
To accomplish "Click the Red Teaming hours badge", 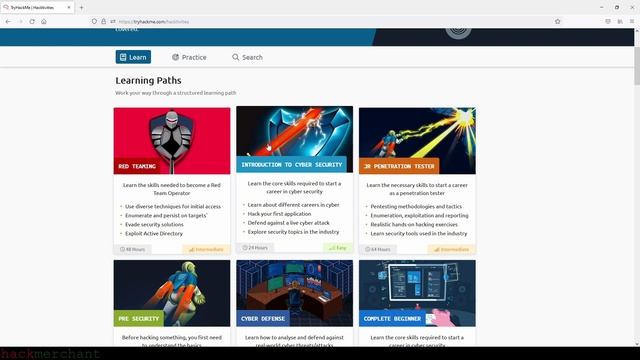I will [x=132, y=249].
